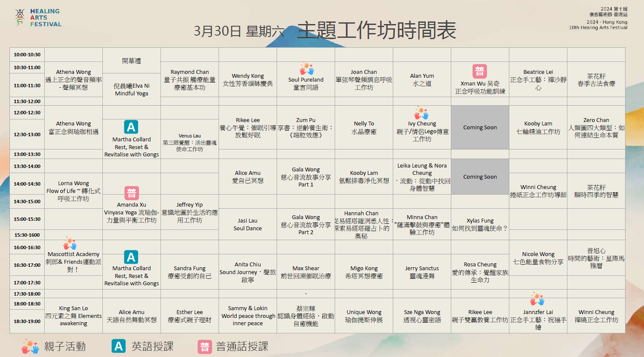The image size is (644, 357).
Task: Click the hands icon above Mascottist Academy
Action: (70, 243)
